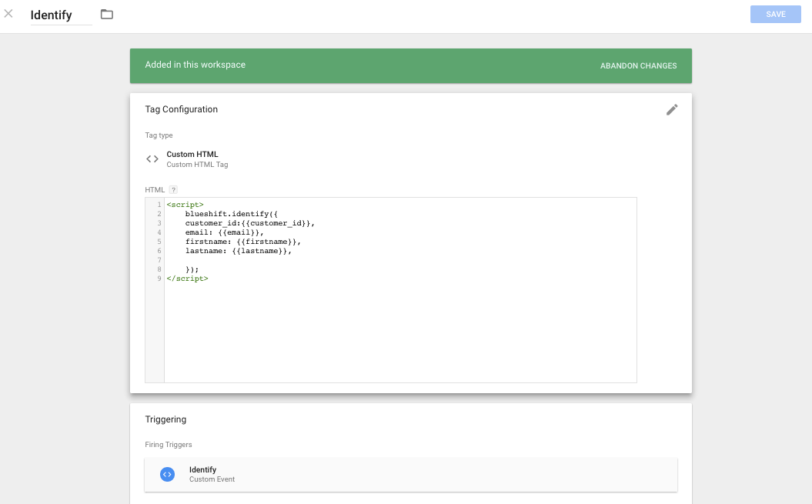The width and height of the screenshot is (812, 504).
Task: Select the customer_id code line
Action: click(x=250, y=223)
